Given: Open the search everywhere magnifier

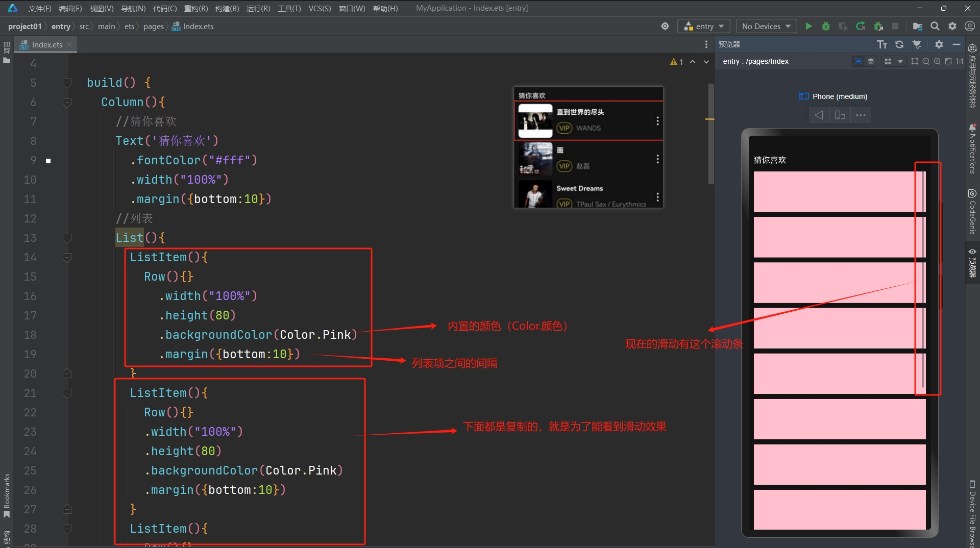Looking at the screenshot, I should click(935, 26).
